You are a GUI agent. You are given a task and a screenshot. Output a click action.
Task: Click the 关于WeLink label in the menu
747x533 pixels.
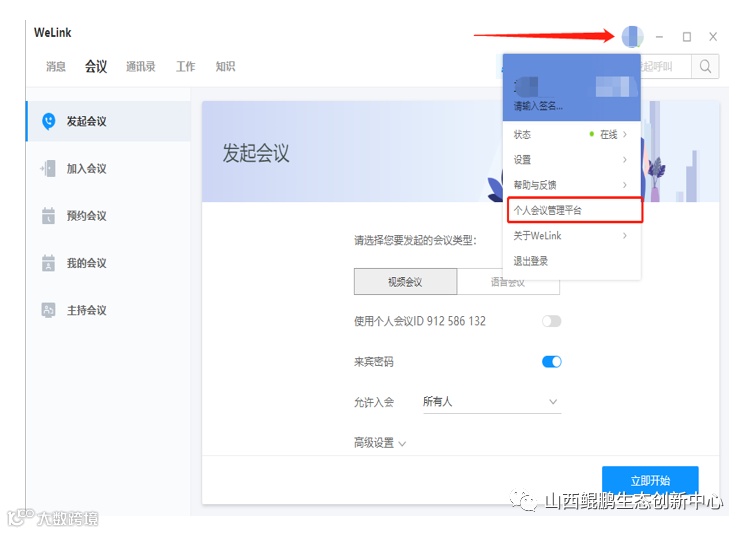537,235
